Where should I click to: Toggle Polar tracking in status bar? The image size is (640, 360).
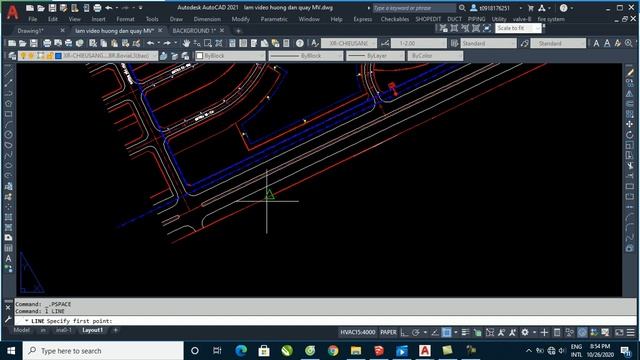tap(416, 333)
